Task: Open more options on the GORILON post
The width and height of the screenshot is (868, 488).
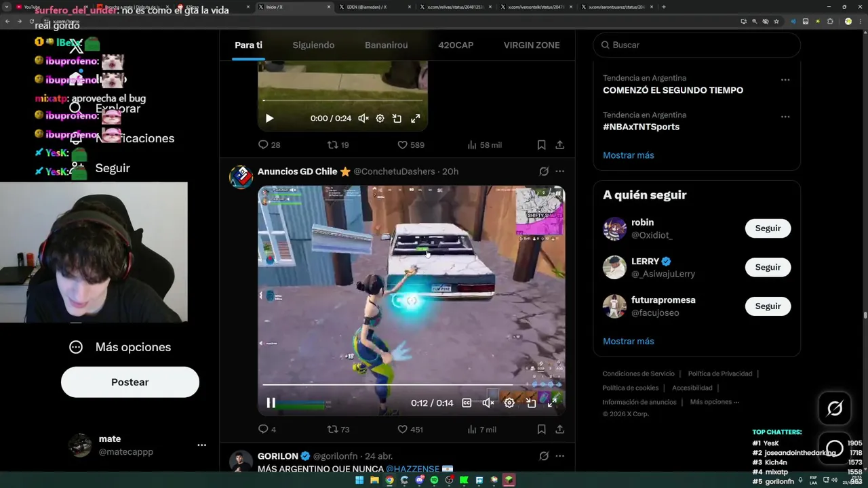Action: pos(559,456)
